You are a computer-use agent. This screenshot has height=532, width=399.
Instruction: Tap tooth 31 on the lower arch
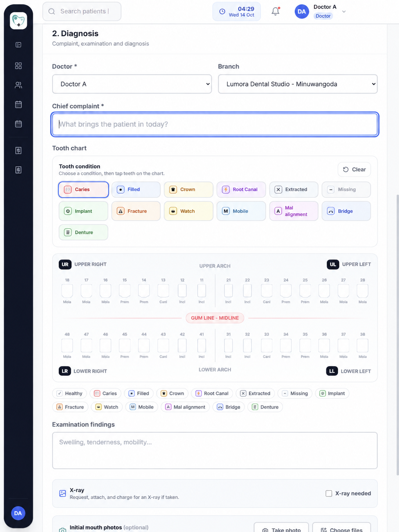tap(229, 345)
